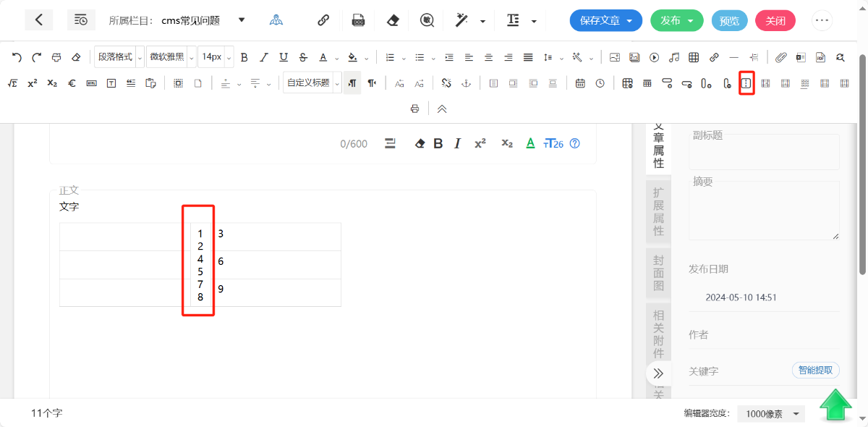Screen dimensions: 868x427
Task: Toggle strikethrough formatting
Action: pyautogui.click(x=303, y=57)
